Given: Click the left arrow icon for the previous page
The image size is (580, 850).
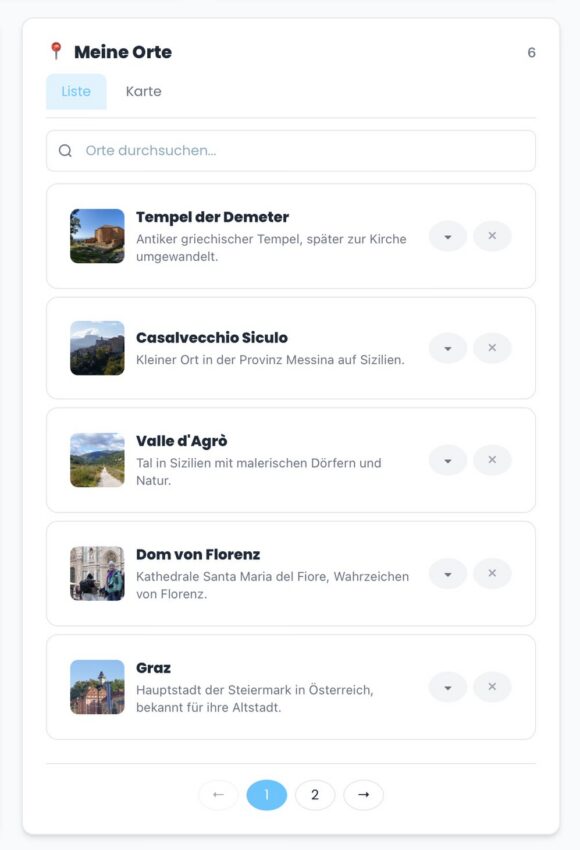Looking at the screenshot, I should pyautogui.click(x=217, y=794).
